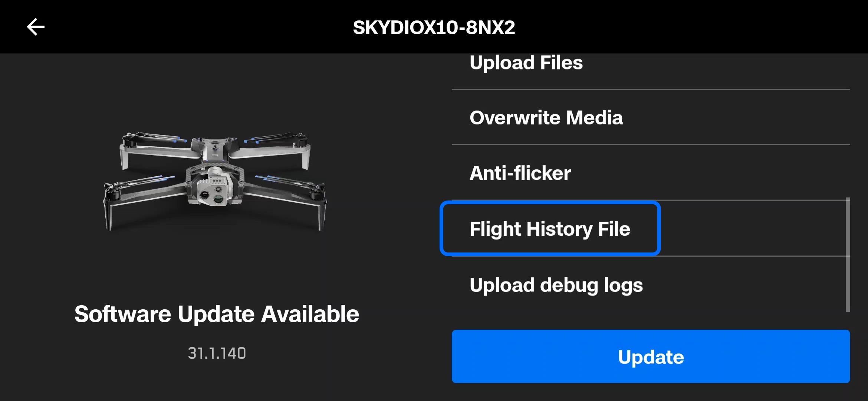
Task: Tap the Upload debug logs row text
Action: tap(556, 285)
